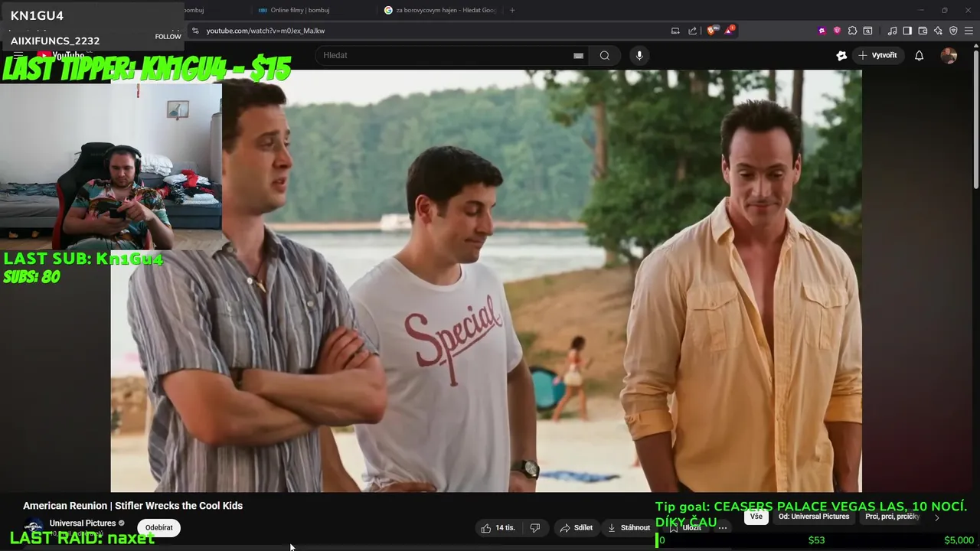Open the tab search window icon
Viewport: 980px width, 551px height.
pyautogui.click(x=867, y=31)
